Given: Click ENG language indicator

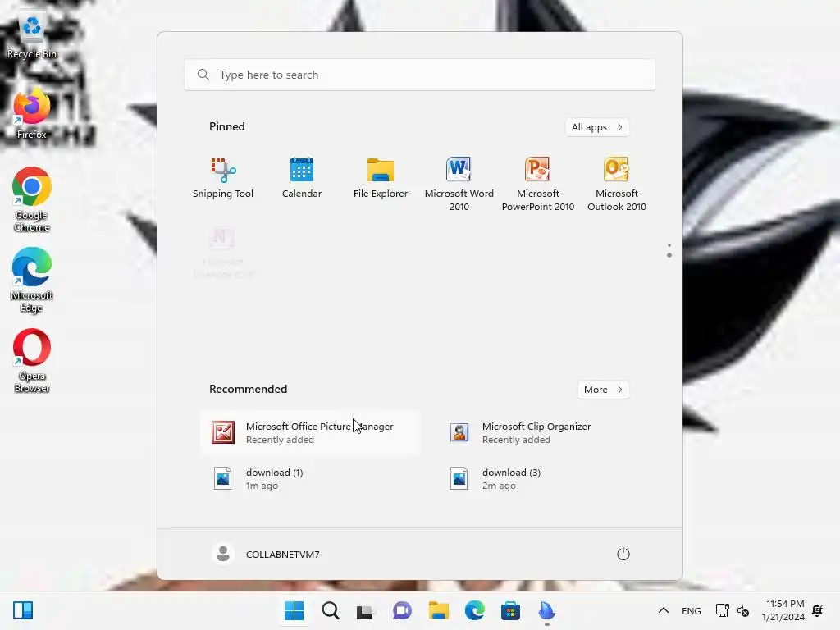Looking at the screenshot, I should pos(691,610).
